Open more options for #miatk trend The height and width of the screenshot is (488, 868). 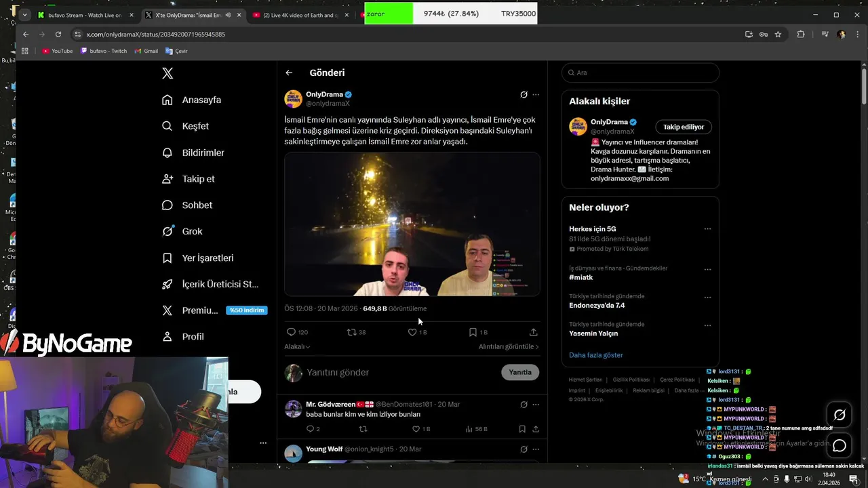click(707, 269)
